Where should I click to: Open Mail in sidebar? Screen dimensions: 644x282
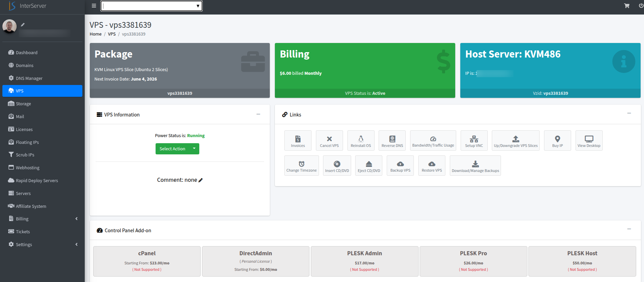pos(42,116)
